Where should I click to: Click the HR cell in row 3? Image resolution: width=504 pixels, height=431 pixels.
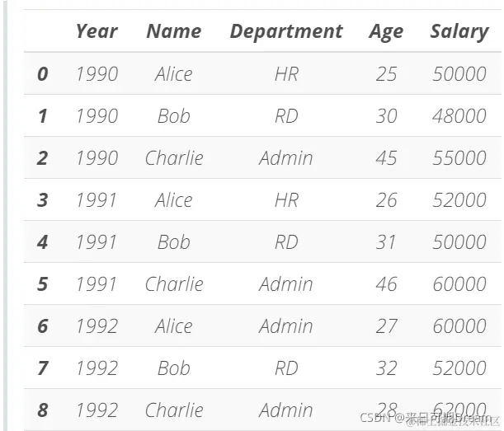point(286,200)
